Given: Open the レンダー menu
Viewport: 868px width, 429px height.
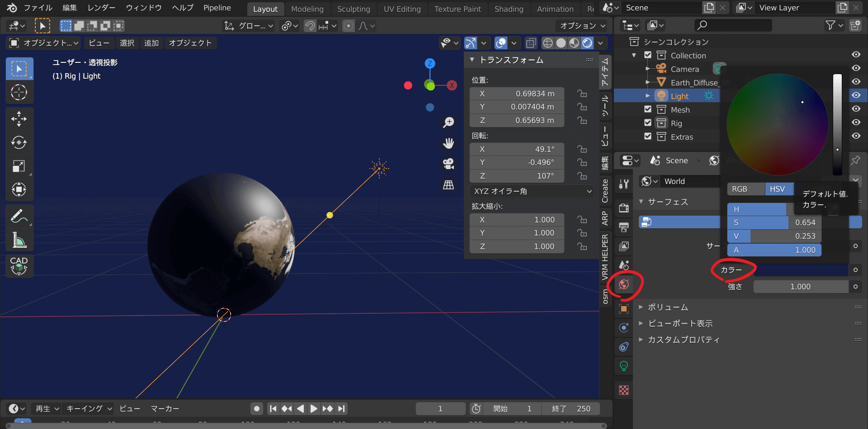Looking at the screenshot, I should [x=101, y=8].
